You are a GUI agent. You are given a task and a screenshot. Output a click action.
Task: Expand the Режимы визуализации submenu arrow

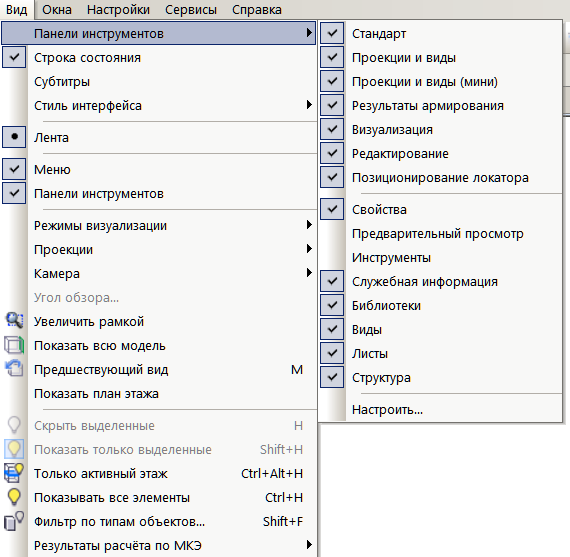tap(309, 225)
